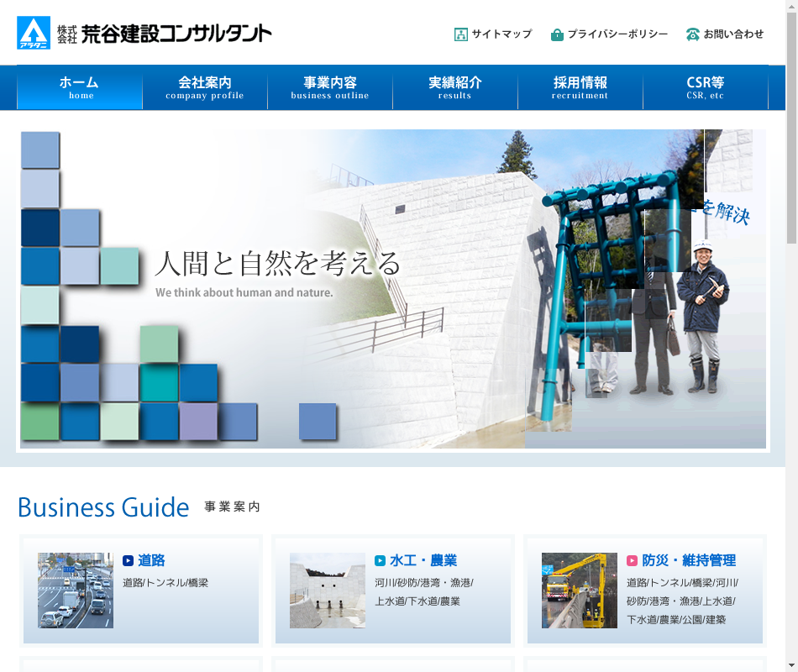This screenshot has height=672, width=798.
Task: Click the sitemap icon in header
Action: [460, 34]
